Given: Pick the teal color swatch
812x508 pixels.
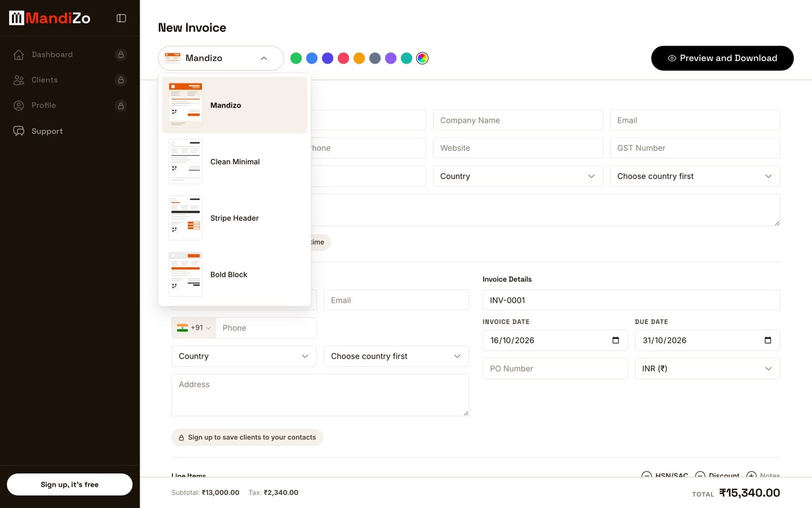Looking at the screenshot, I should tap(407, 58).
